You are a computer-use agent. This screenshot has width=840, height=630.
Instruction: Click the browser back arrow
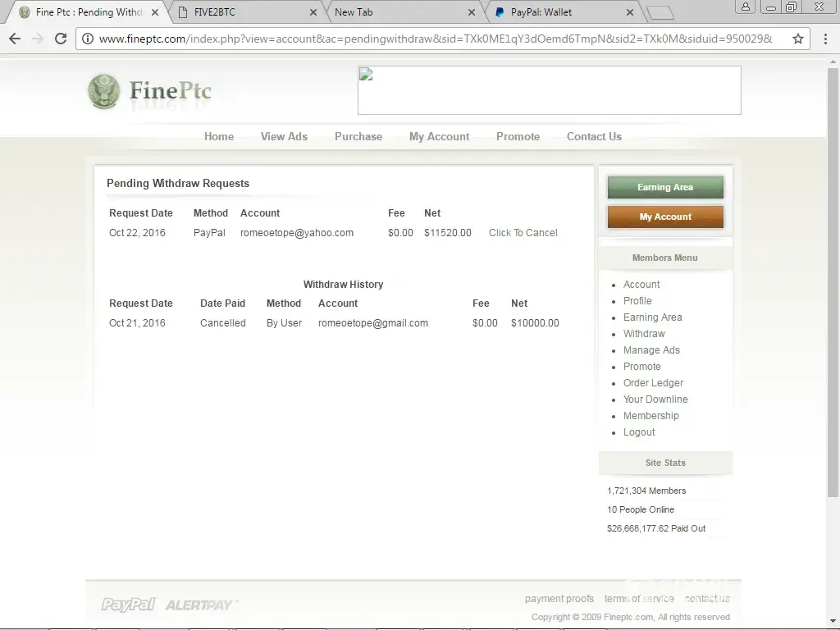(15, 39)
